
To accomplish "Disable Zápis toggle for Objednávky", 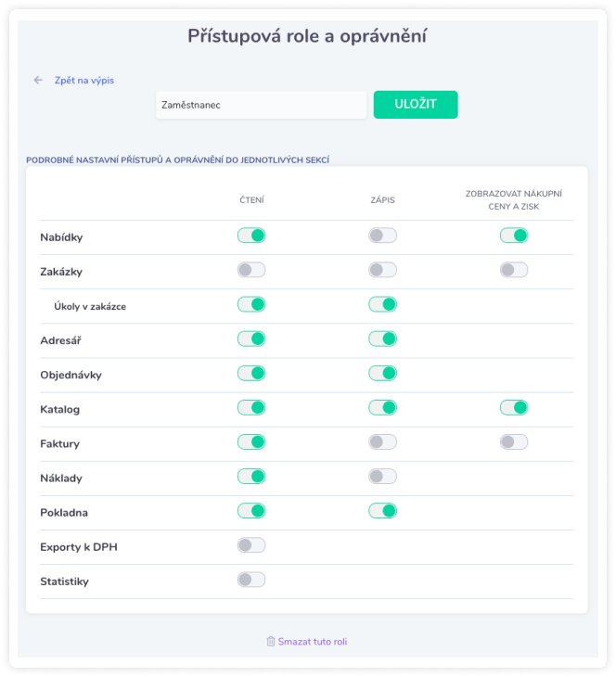I will click(x=383, y=373).
